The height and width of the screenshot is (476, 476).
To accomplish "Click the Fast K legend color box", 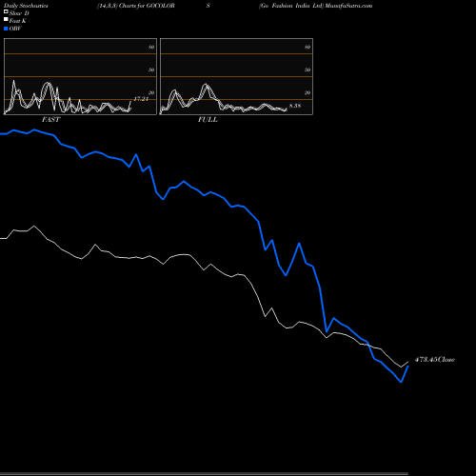I will click(x=6, y=19).
